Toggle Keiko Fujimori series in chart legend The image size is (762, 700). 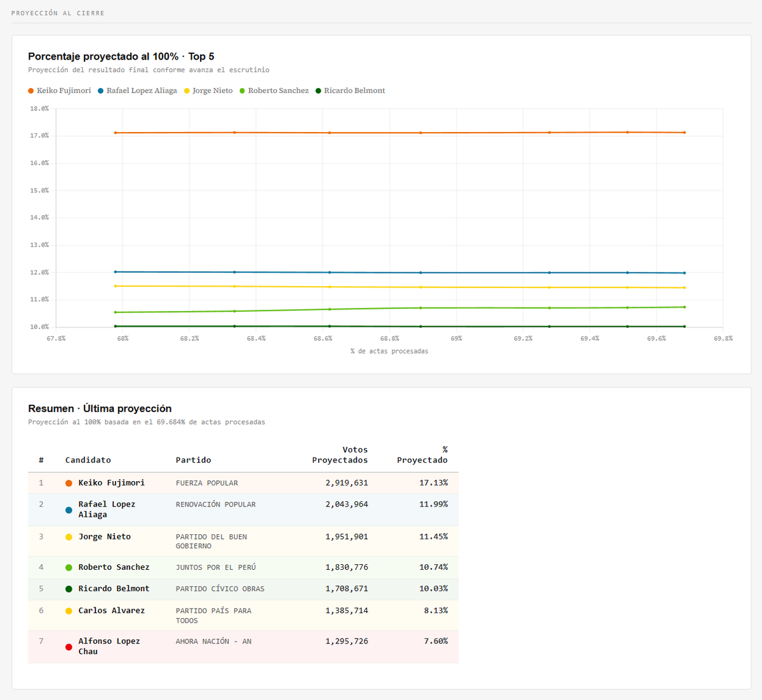click(60, 91)
